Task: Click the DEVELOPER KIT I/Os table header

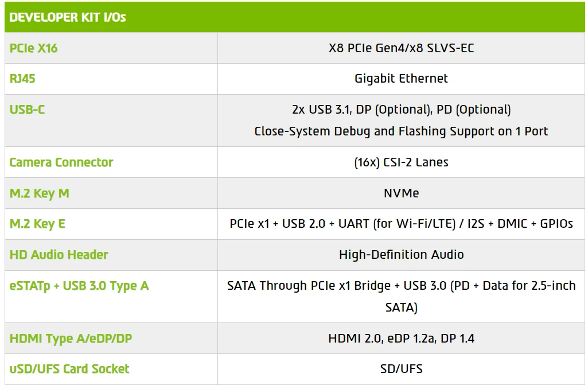Action: click(x=68, y=17)
